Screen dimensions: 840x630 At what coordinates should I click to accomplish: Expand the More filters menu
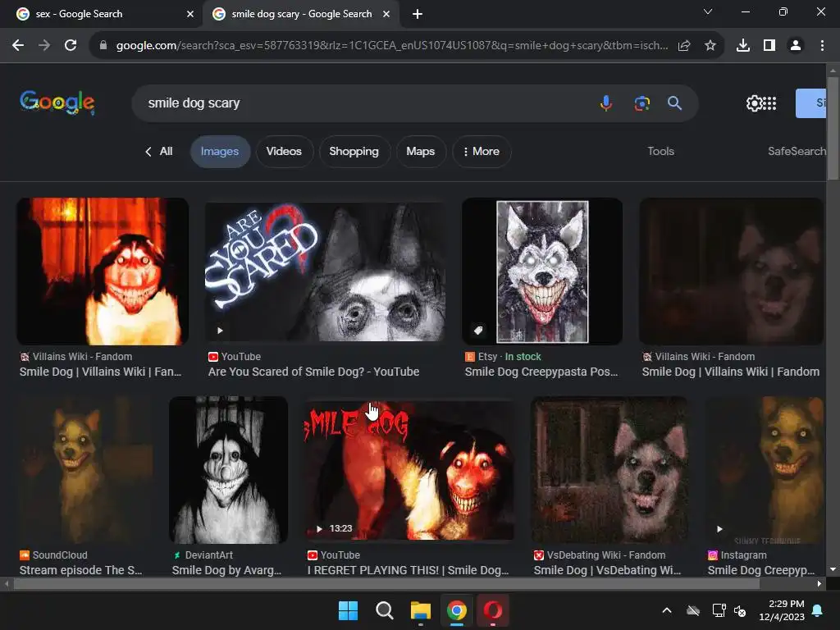482,152
